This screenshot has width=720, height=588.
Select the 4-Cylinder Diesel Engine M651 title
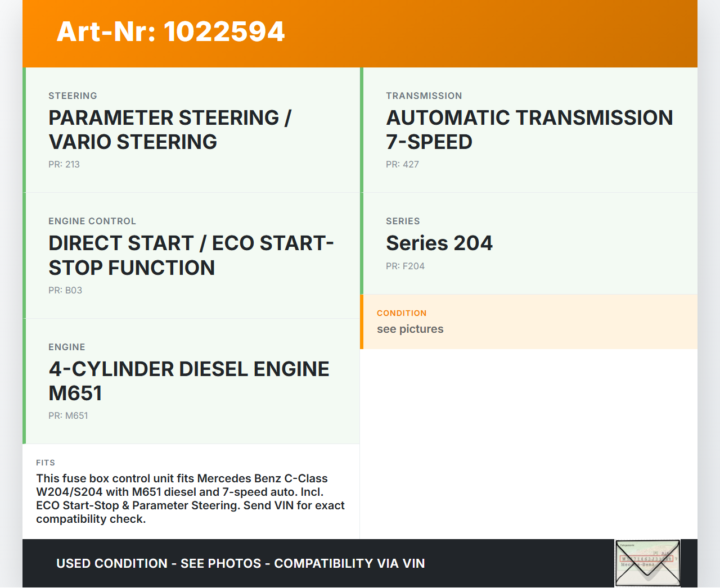click(188, 381)
